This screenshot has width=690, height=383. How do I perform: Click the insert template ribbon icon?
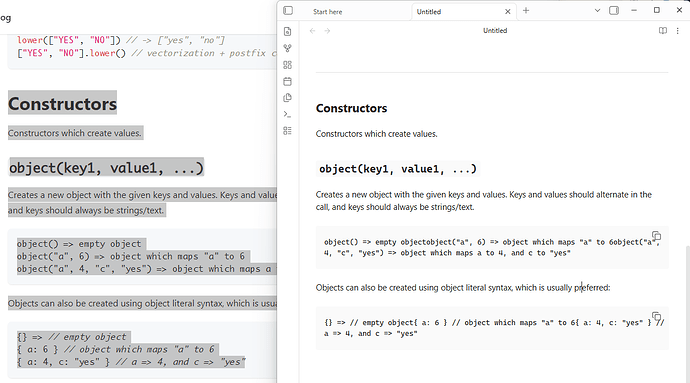(x=287, y=98)
